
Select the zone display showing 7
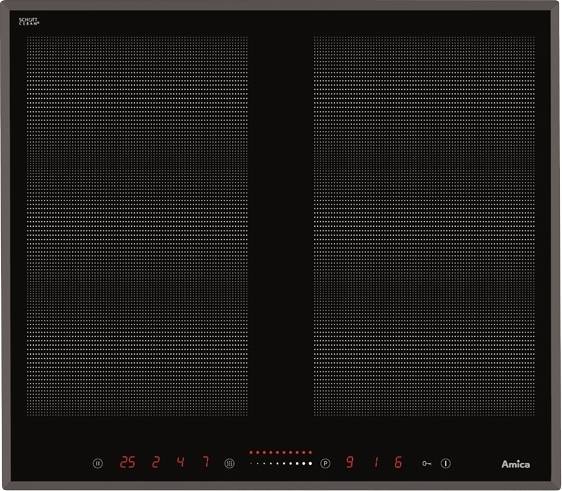(x=206, y=462)
